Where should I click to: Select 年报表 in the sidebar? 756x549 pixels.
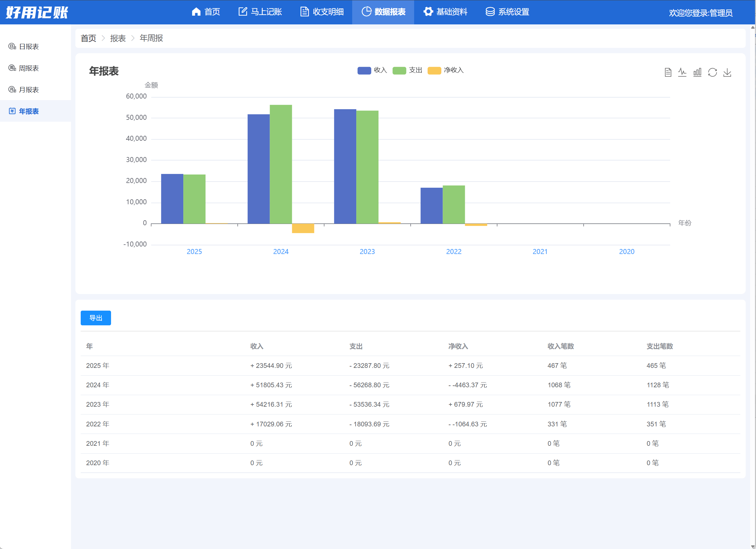point(35,111)
